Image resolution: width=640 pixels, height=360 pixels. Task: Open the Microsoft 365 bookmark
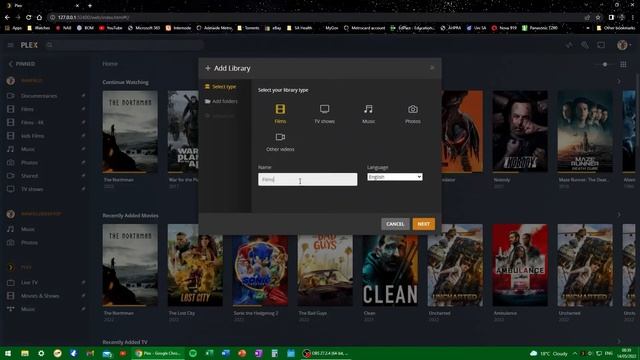[144, 28]
